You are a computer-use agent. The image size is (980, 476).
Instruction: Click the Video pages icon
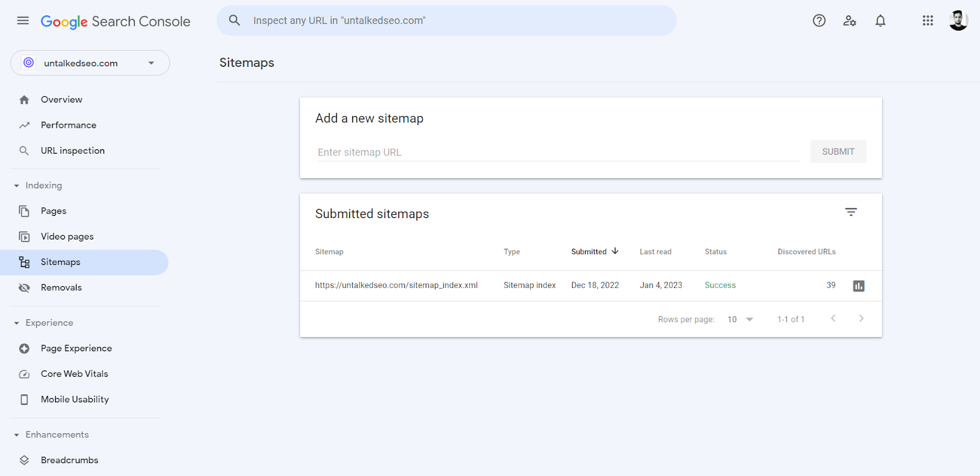(24, 236)
